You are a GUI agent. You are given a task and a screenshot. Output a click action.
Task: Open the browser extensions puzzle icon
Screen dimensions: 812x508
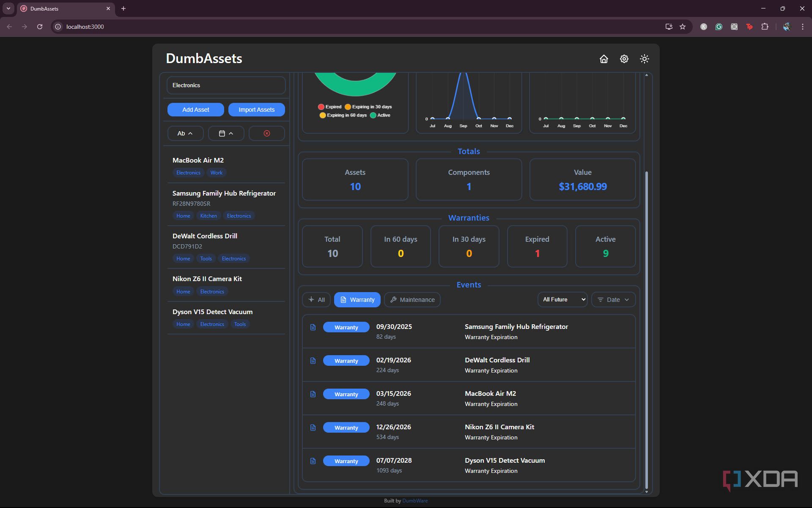point(765,27)
